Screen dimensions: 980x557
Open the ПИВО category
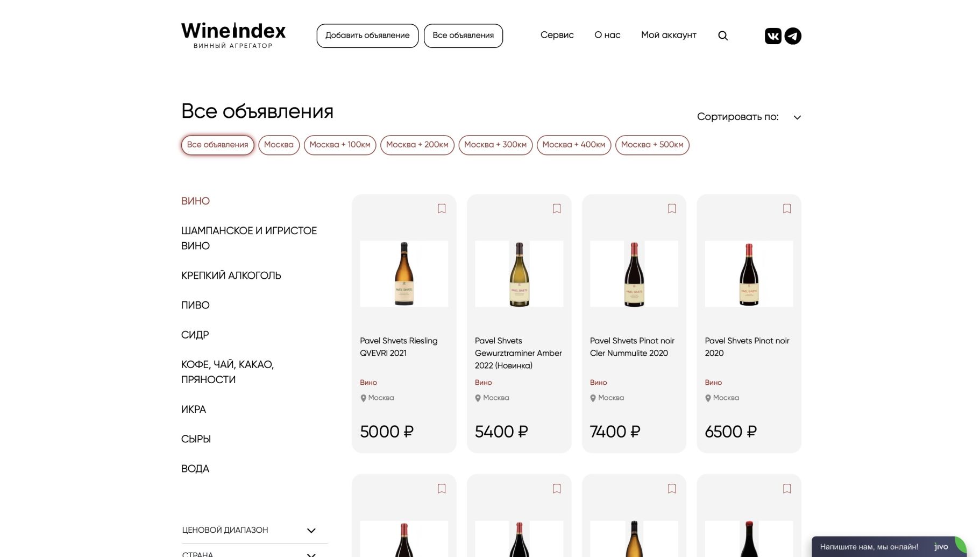coord(195,305)
